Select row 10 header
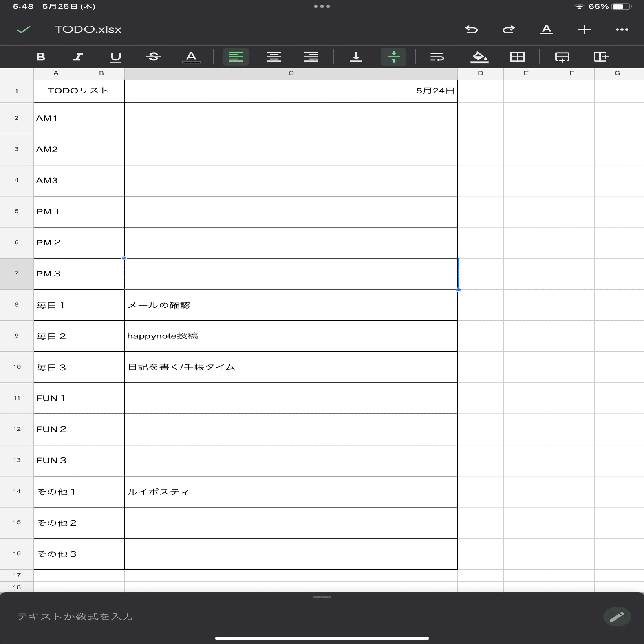 pos(16,367)
